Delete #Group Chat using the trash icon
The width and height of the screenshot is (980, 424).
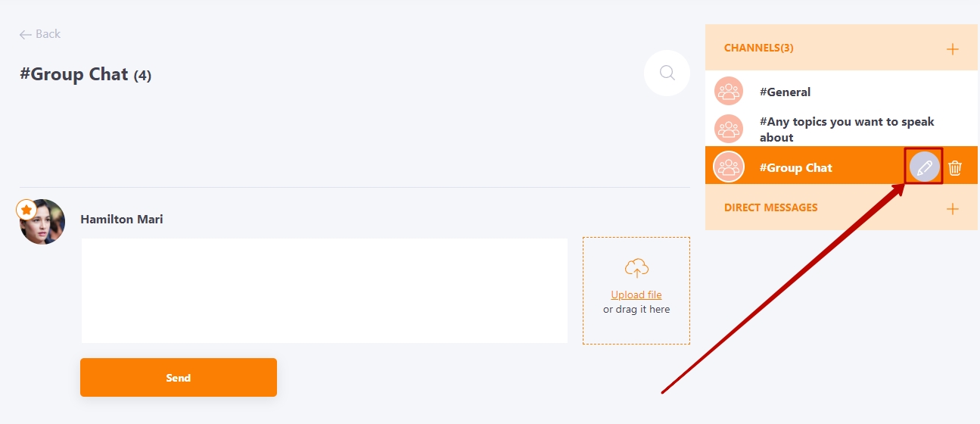[955, 168]
